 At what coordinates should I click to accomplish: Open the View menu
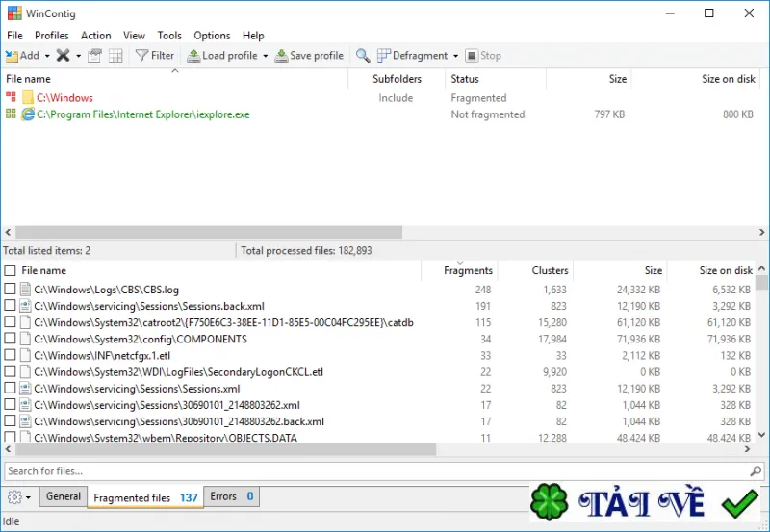(x=134, y=36)
